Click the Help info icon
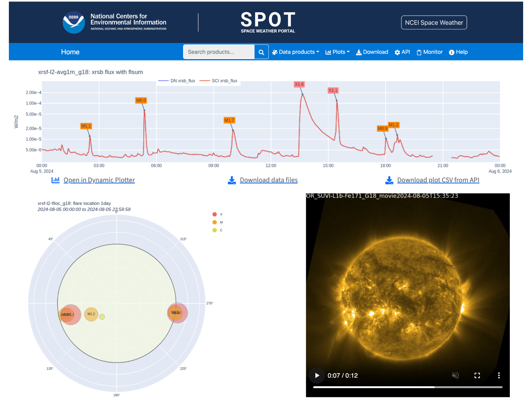Image resolution: width=532 pixels, height=399 pixels. coord(452,52)
